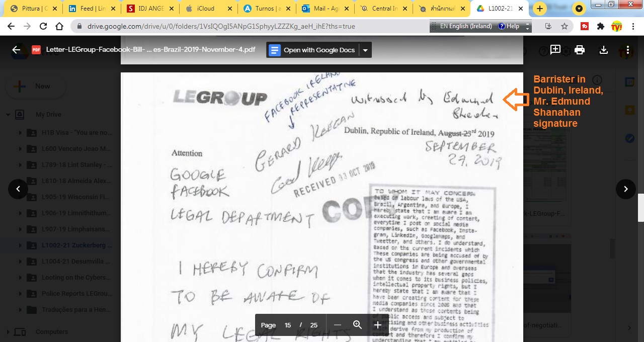Screen dimensions: 644x342
Task: Expand the Computers section
Action: pos(8,331)
